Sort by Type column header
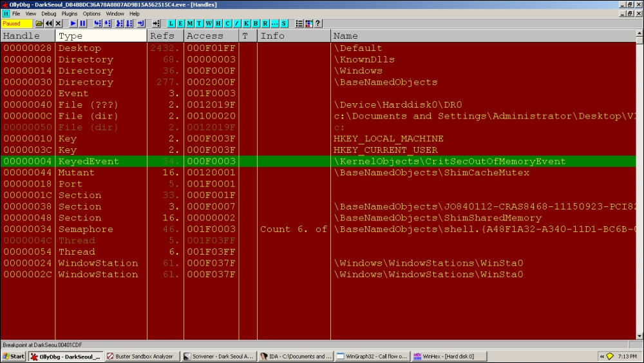644x363 pixels. coord(101,35)
